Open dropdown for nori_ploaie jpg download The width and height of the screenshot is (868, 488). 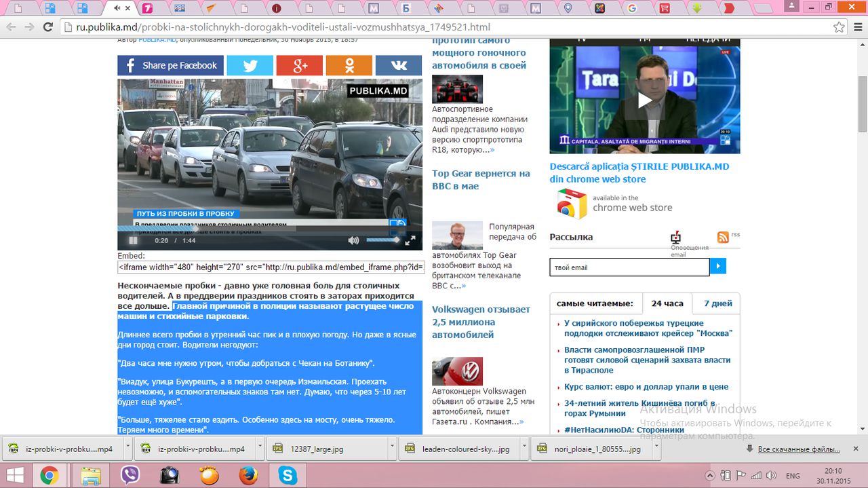pyautogui.click(x=656, y=449)
